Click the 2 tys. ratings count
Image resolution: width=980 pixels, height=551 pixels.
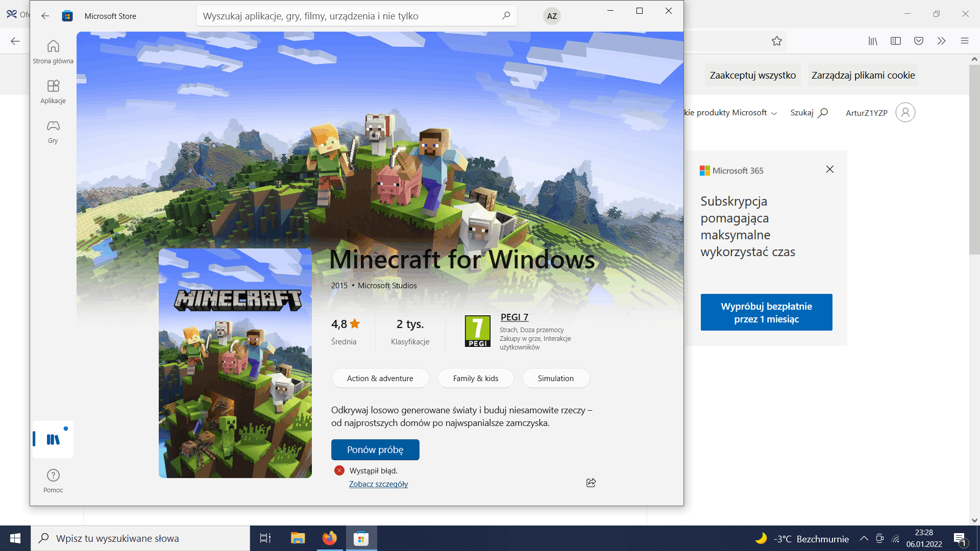pyautogui.click(x=410, y=324)
